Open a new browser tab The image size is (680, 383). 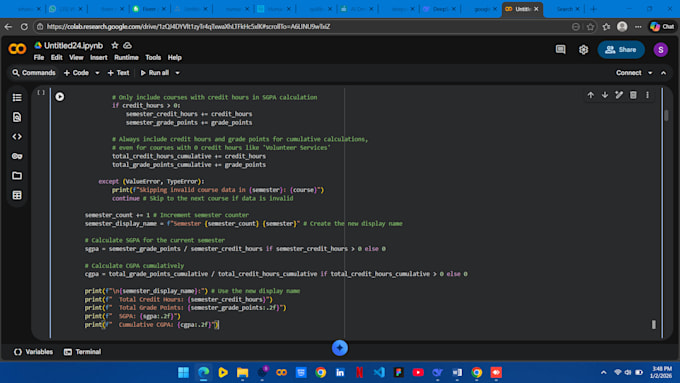tap(593, 9)
